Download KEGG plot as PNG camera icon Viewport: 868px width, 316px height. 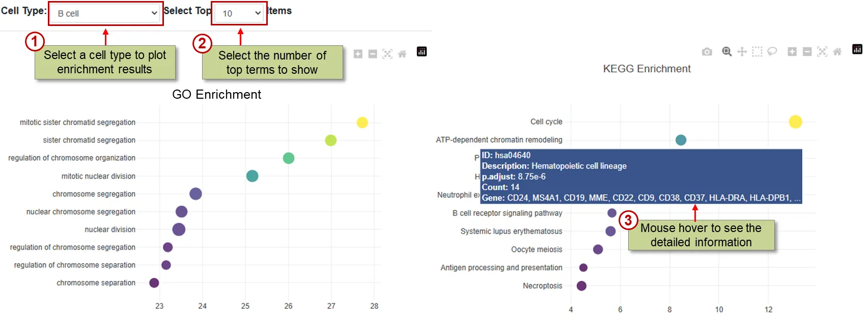point(707,52)
